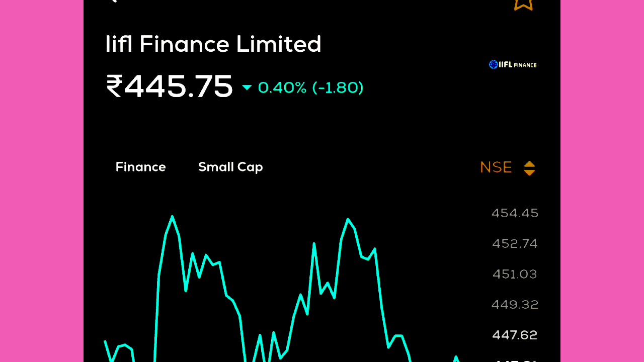Select the Small Cap tag
This screenshot has width=644, height=362.
click(230, 167)
